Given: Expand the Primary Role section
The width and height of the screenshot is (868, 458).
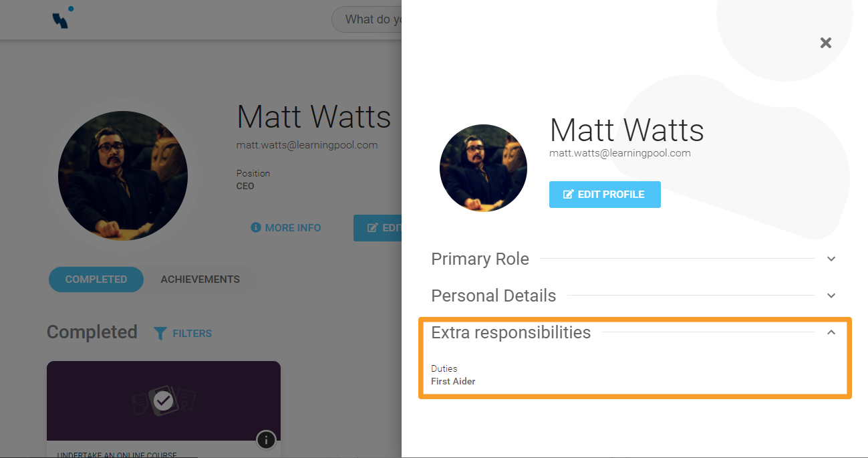Looking at the screenshot, I should 831,259.
